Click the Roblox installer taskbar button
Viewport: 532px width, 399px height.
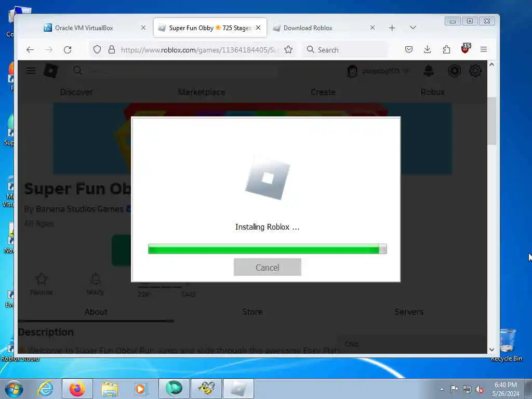[238, 389]
